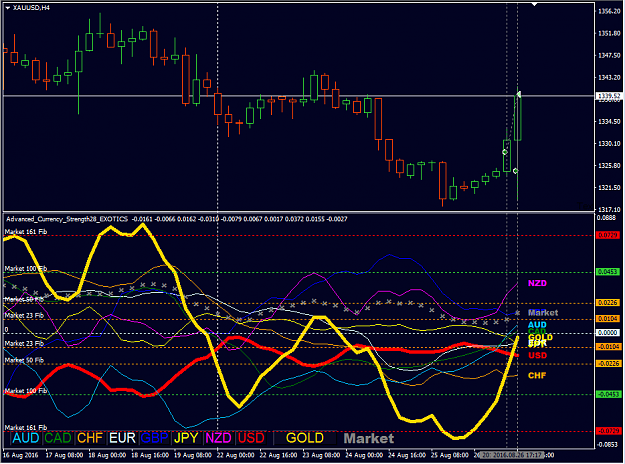This screenshot has height=464, width=625.
Task: Click the red -0.0729 level price tag
Action: point(608,431)
